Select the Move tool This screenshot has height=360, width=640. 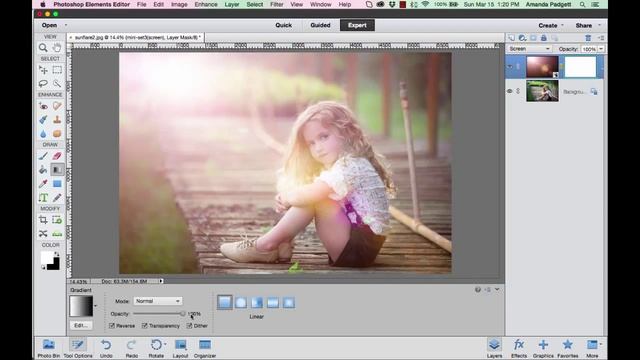point(43,70)
